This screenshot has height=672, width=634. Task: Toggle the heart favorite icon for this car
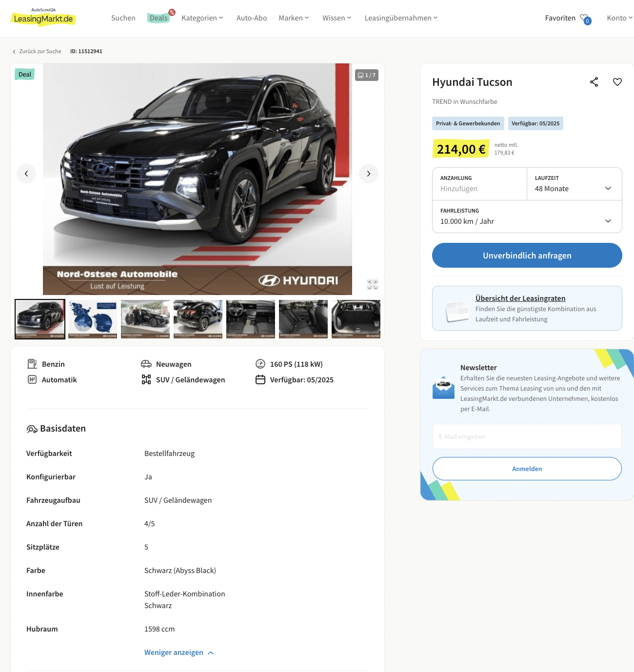click(x=617, y=82)
